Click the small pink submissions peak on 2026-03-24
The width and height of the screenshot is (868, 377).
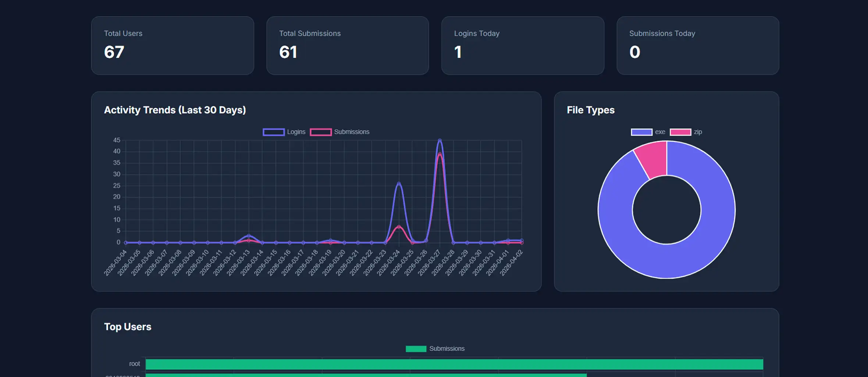coord(399,227)
